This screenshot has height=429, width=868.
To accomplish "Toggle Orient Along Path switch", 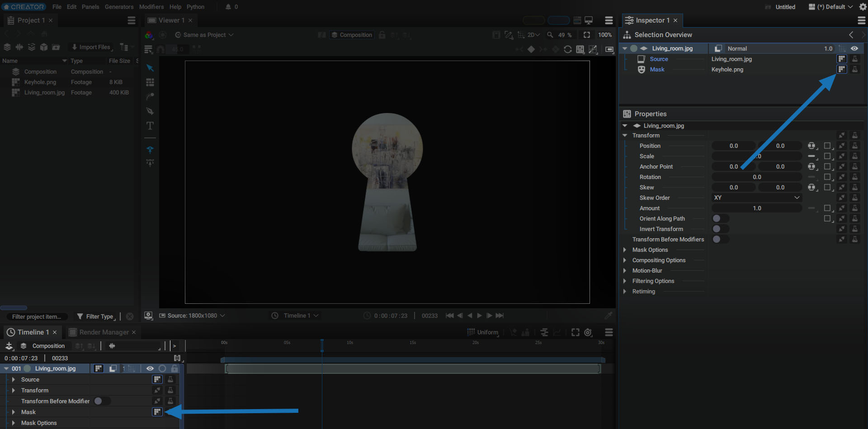I will pos(720,218).
